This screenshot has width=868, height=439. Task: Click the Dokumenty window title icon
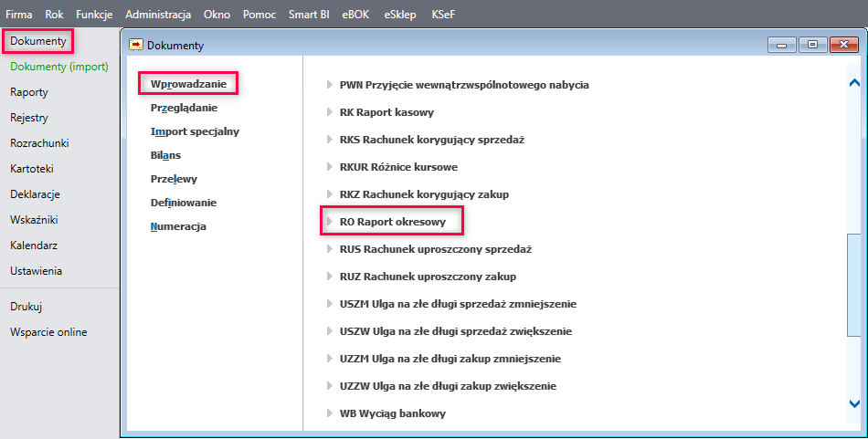pyautogui.click(x=135, y=45)
